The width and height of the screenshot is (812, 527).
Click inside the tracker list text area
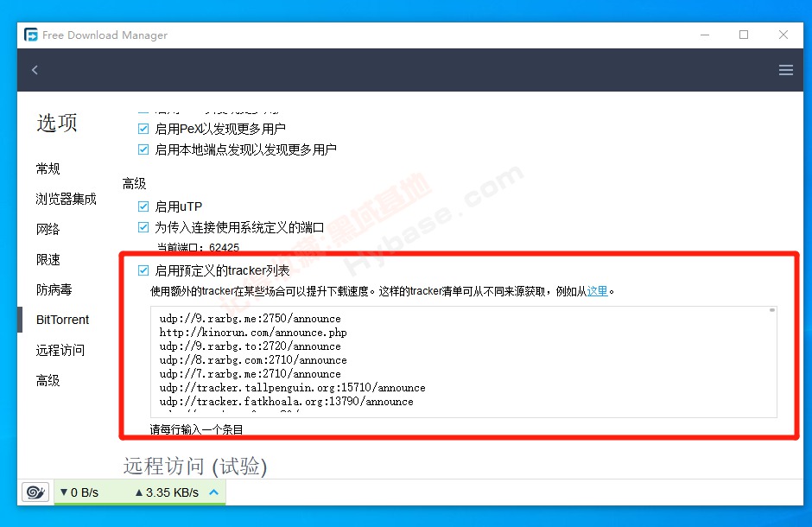click(464, 361)
